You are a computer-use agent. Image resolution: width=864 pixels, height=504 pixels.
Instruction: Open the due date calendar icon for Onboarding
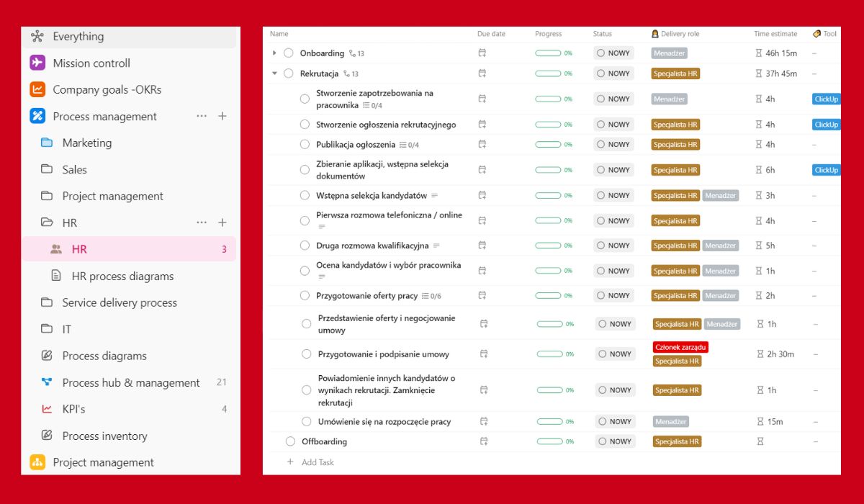[x=482, y=53]
